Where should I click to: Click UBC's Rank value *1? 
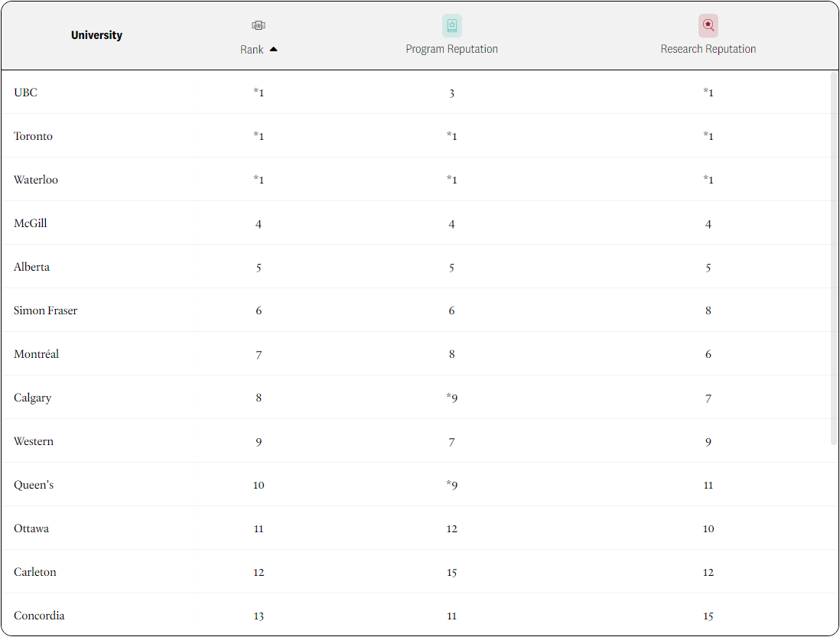(259, 92)
